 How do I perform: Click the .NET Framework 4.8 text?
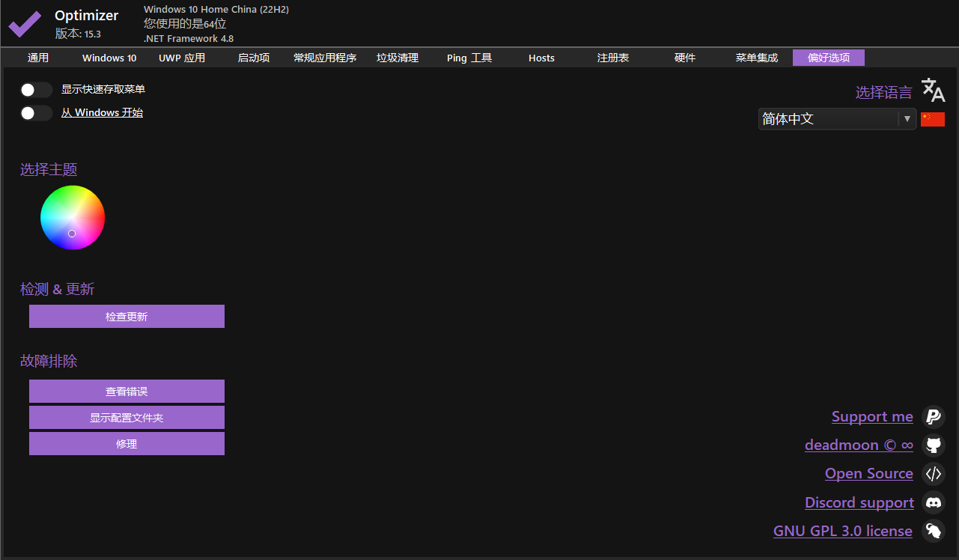pyautogui.click(x=189, y=38)
